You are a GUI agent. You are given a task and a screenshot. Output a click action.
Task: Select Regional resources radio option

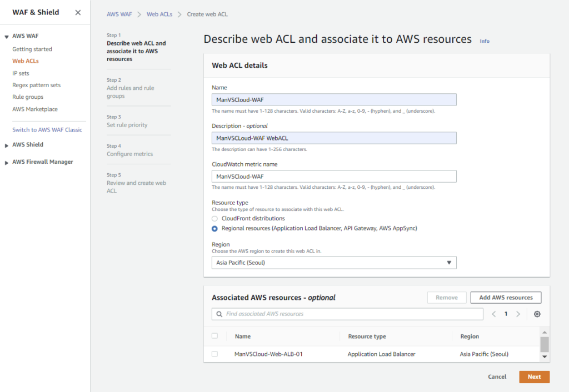(215, 229)
